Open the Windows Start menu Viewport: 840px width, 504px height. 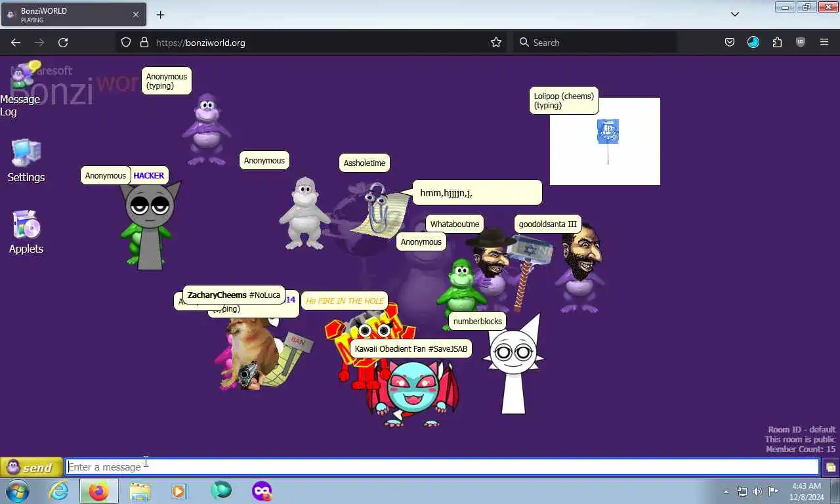(18, 491)
